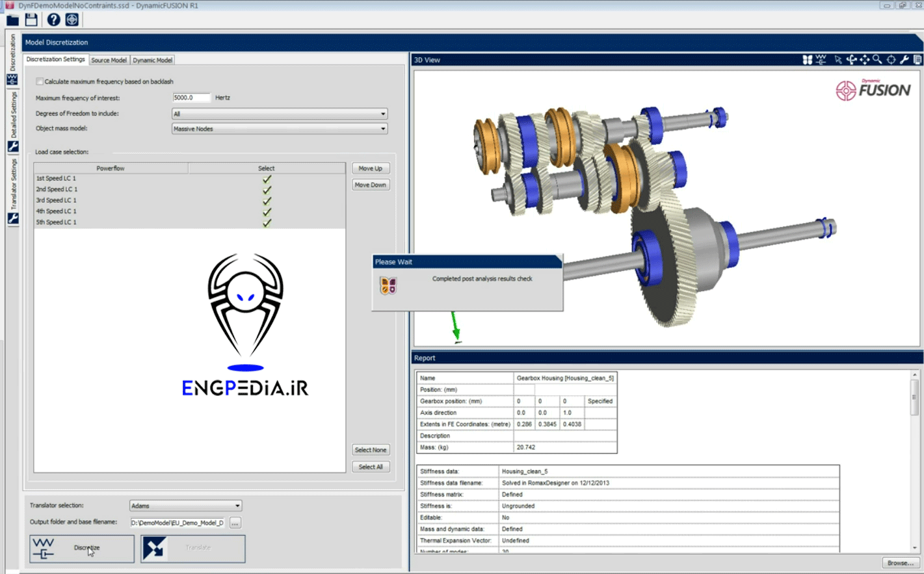Click the Report panel scrollbar thumb
Screen dimensions: 924x574
pos(914,397)
